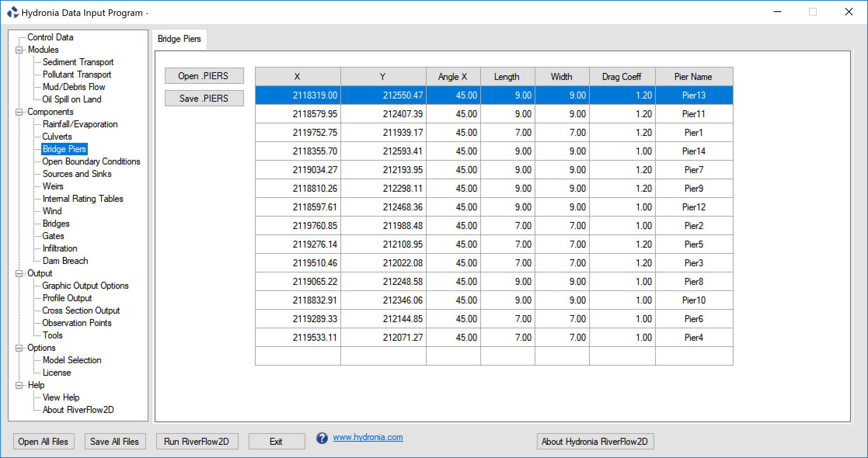Viewport: 868px width, 458px height.
Task: Select Sources and Sinks
Action: coord(77,174)
